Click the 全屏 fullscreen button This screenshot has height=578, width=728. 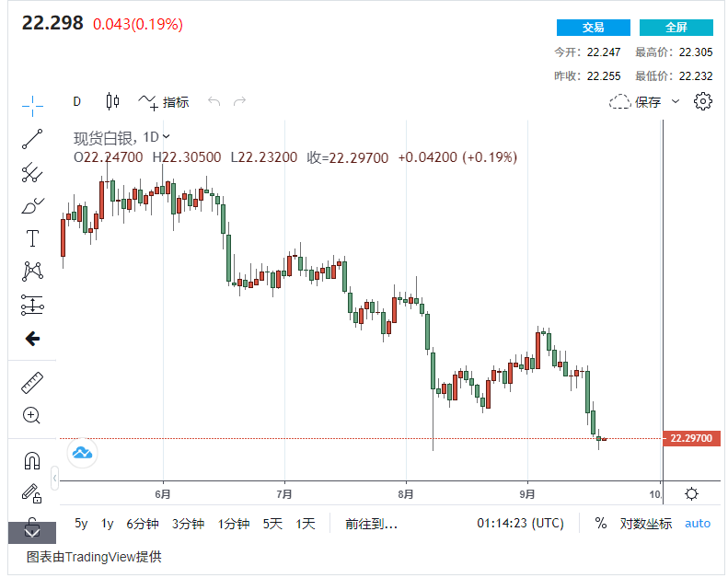point(676,28)
